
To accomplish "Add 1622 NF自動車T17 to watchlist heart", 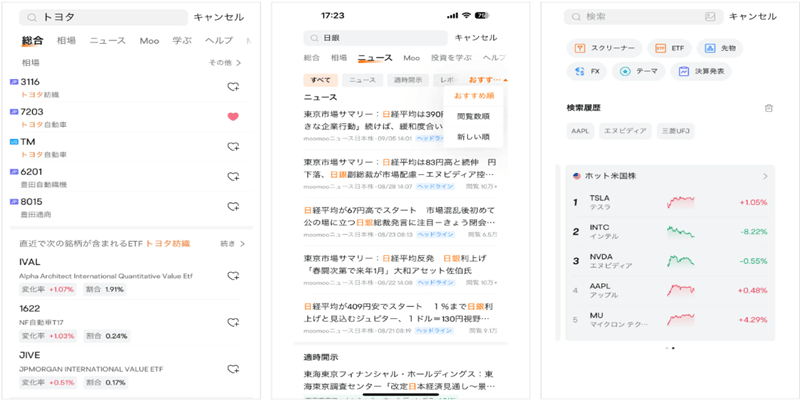I will click(x=233, y=322).
